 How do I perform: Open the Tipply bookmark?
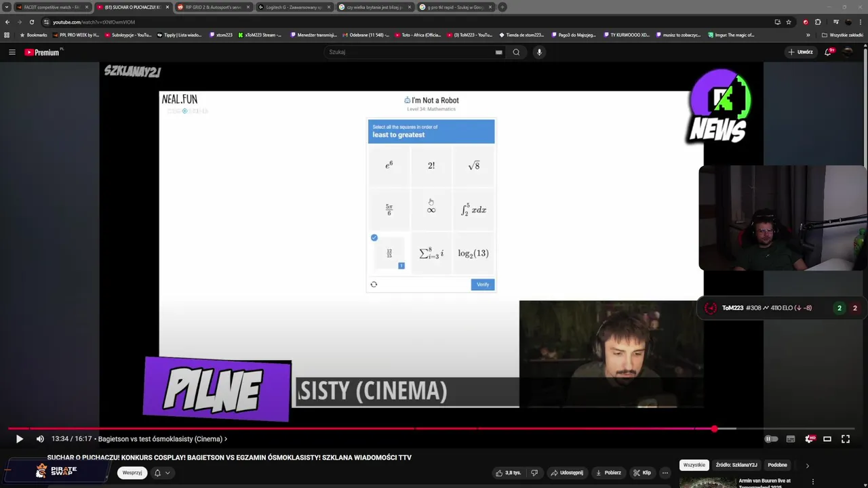(179, 35)
